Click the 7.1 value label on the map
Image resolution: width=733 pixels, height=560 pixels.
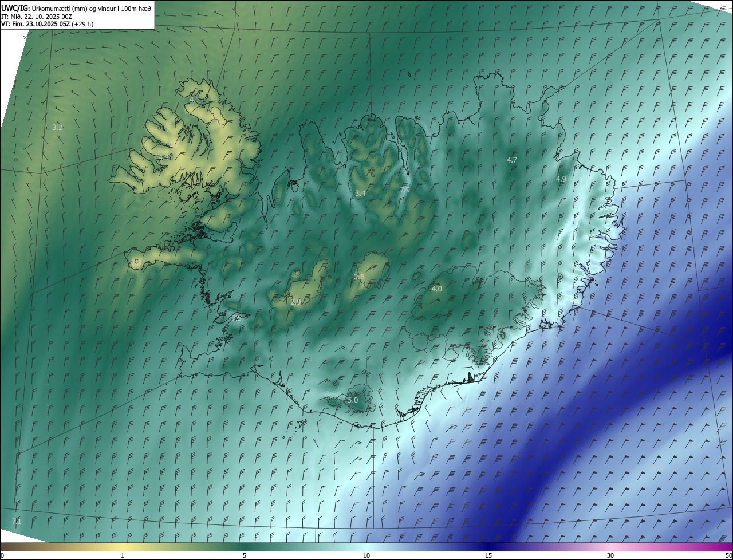[x=17, y=521]
